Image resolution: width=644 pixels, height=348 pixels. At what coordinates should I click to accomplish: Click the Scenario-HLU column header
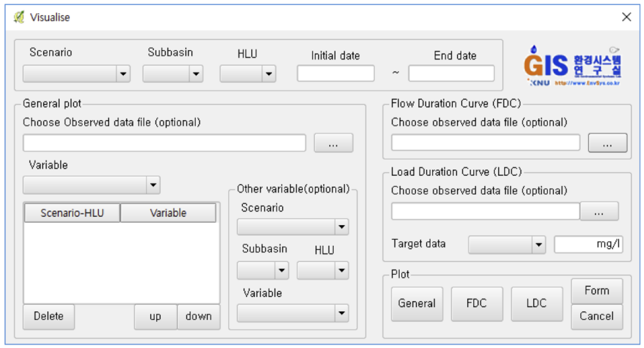tap(72, 213)
